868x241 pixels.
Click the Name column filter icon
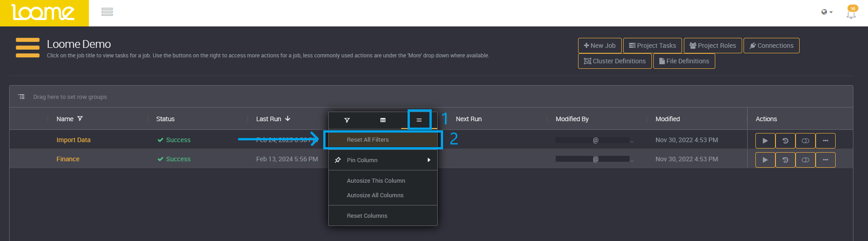point(80,119)
